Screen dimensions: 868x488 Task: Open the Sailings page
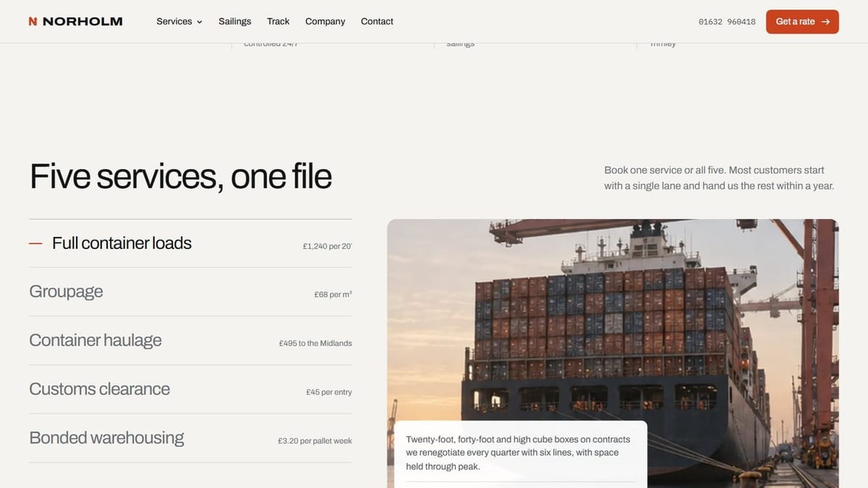(235, 22)
